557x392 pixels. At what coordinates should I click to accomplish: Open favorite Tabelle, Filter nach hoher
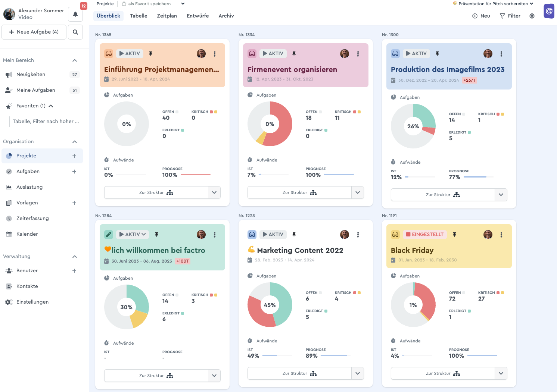[46, 122]
